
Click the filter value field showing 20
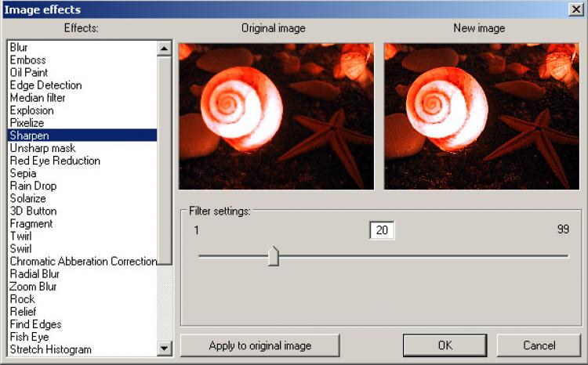pyautogui.click(x=382, y=230)
